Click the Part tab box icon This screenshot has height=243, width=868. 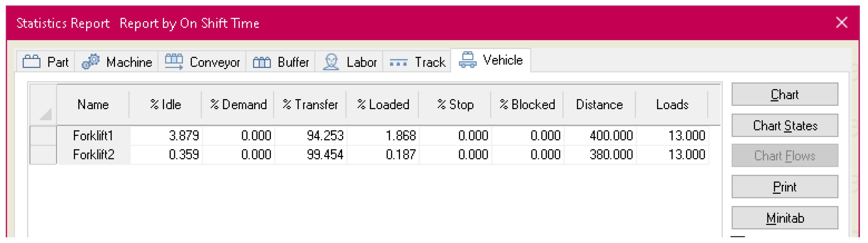pyautogui.click(x=31, y=62)
